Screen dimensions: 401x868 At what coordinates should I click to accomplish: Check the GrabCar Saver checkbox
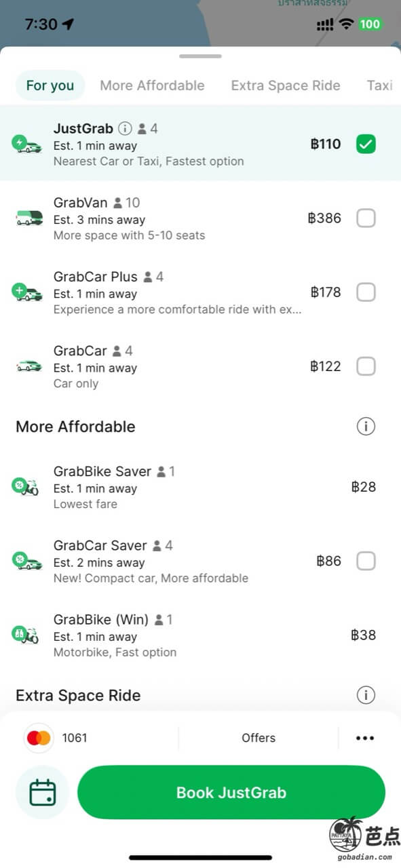(366, 561)
